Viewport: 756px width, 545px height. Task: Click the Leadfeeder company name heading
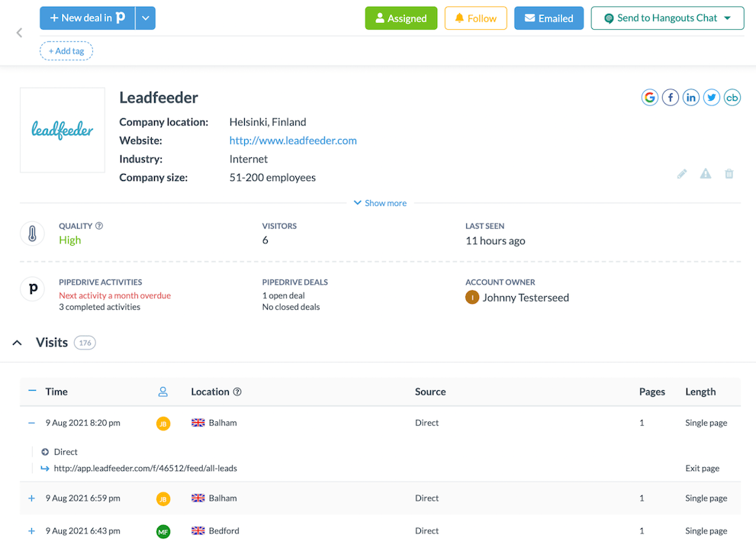(159, 98)
